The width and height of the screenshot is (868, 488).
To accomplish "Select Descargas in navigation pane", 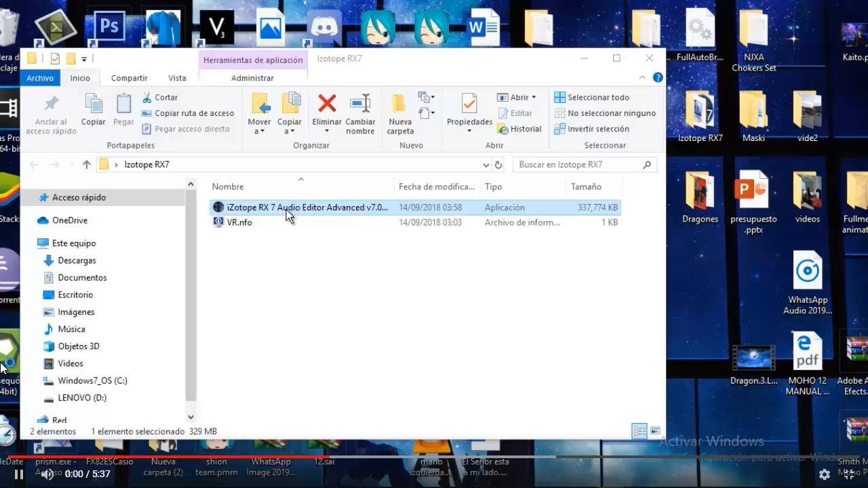I will (77, 260).
